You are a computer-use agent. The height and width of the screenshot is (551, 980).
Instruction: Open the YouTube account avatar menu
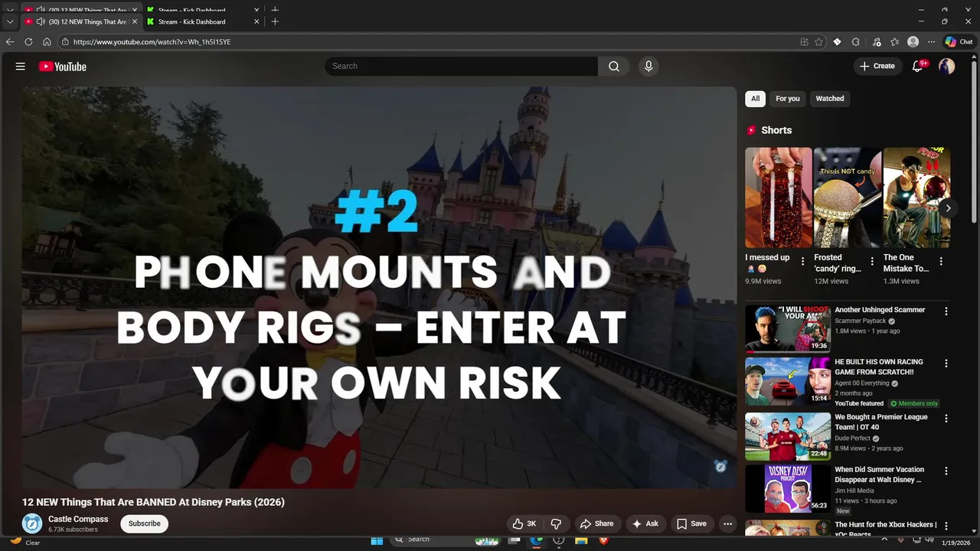pyautogui.click(x=947, y=67)
